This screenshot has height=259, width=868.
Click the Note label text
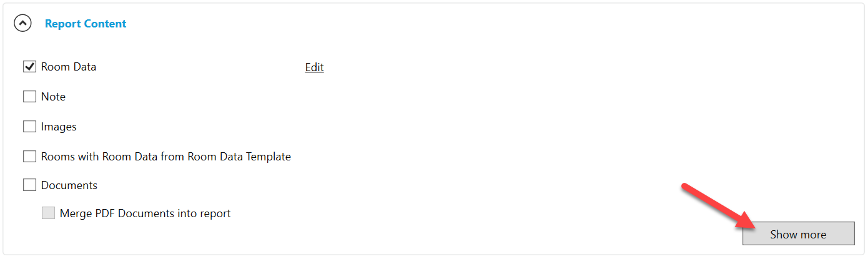point(53,97)
